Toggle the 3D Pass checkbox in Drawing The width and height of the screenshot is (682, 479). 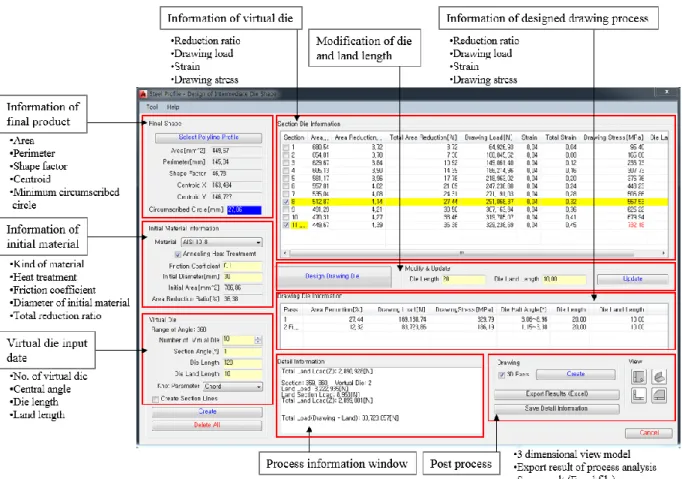pos(501,375)
